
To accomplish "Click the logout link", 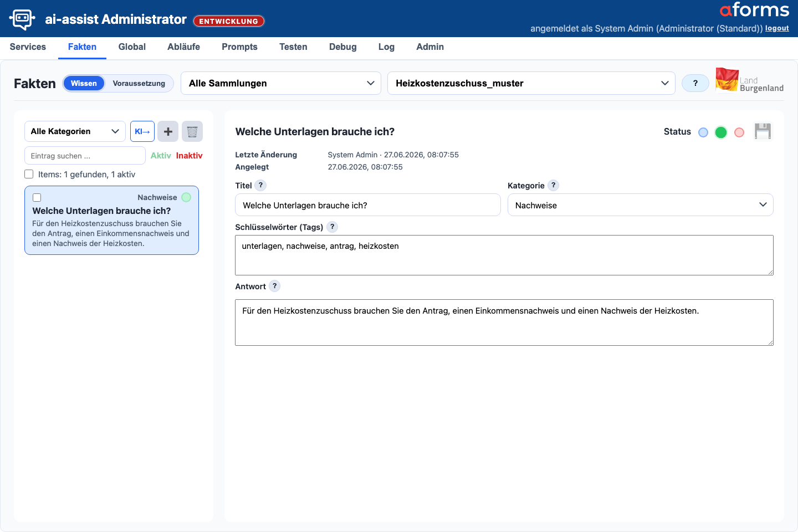I will pos(777,28).
